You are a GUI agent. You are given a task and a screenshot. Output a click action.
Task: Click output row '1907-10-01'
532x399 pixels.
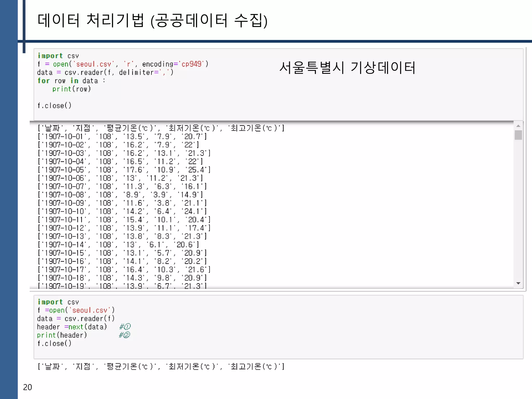coord(122,136)
